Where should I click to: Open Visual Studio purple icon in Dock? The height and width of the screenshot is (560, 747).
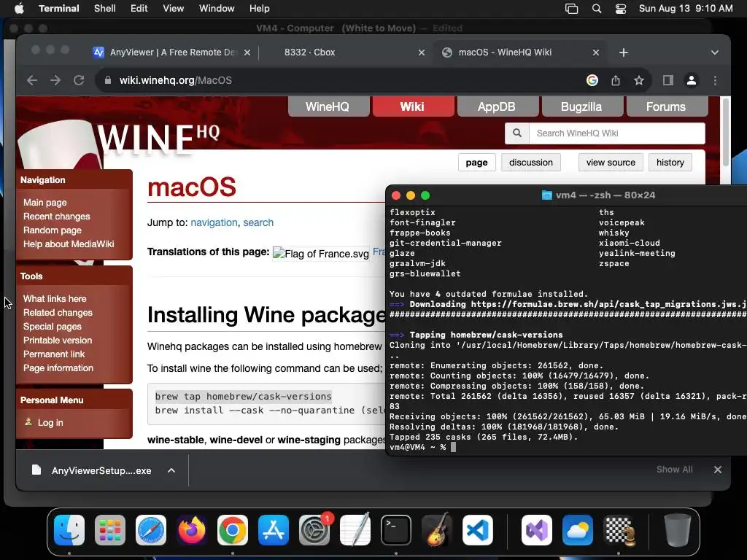(x=537, y=530)
